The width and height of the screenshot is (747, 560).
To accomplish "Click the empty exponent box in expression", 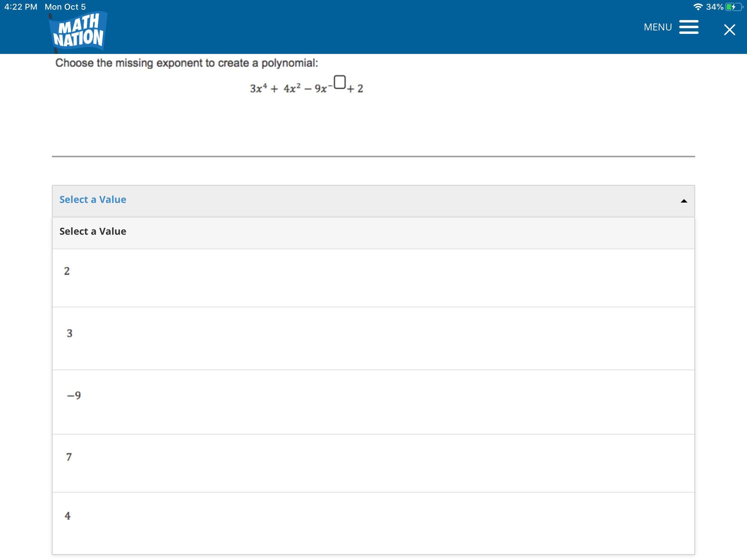I will [x=340, y=82].
